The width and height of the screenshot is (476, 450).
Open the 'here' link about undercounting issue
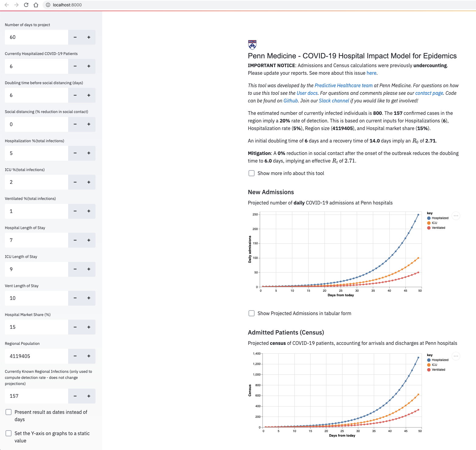[371, 73]
